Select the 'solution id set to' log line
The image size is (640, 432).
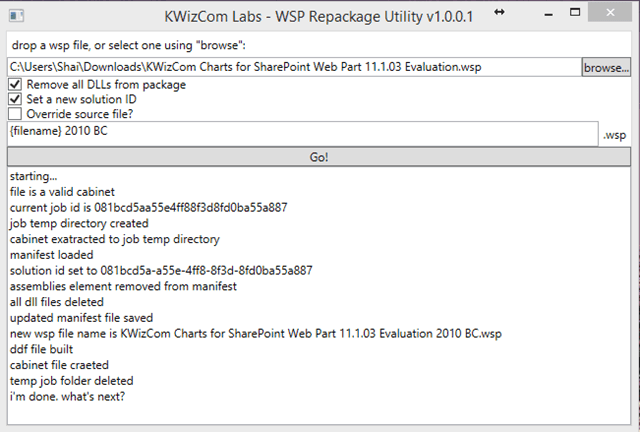(x=161, y=270)
